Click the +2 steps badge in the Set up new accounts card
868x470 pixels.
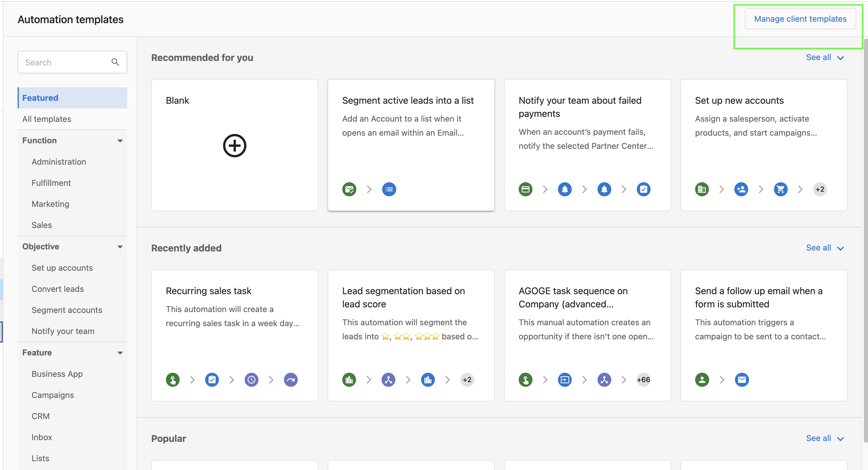820,189
